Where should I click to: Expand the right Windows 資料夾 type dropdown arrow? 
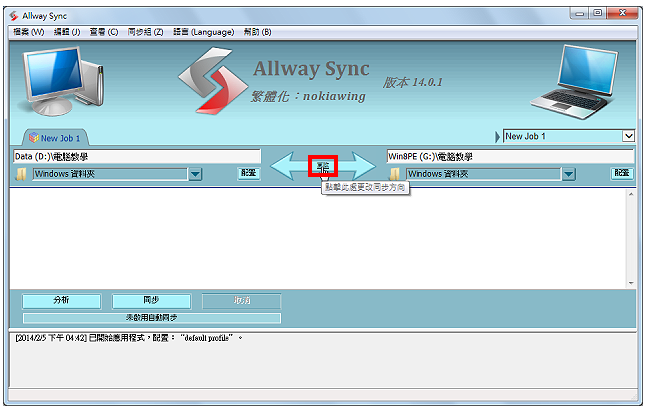tap(569, 174)
